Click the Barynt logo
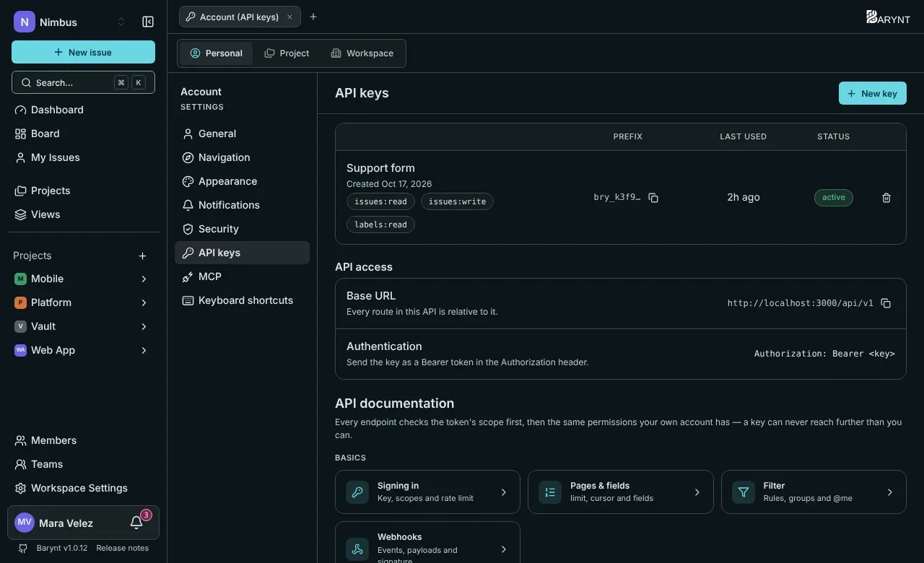Screen dimensions: 924x563 [888, 17]
